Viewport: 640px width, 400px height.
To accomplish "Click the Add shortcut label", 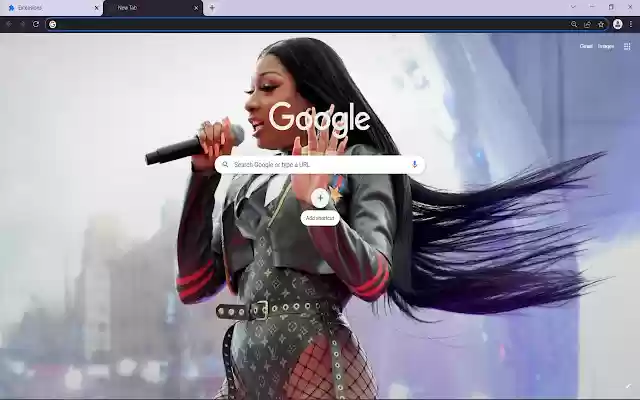I will [x=320, y=218].
